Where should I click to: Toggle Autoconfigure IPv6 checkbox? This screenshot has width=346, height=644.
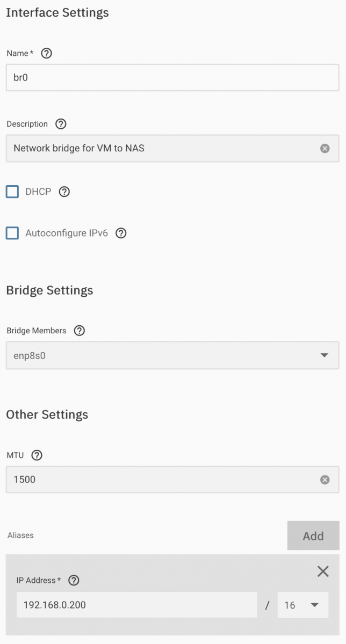[x=12, y=233]
